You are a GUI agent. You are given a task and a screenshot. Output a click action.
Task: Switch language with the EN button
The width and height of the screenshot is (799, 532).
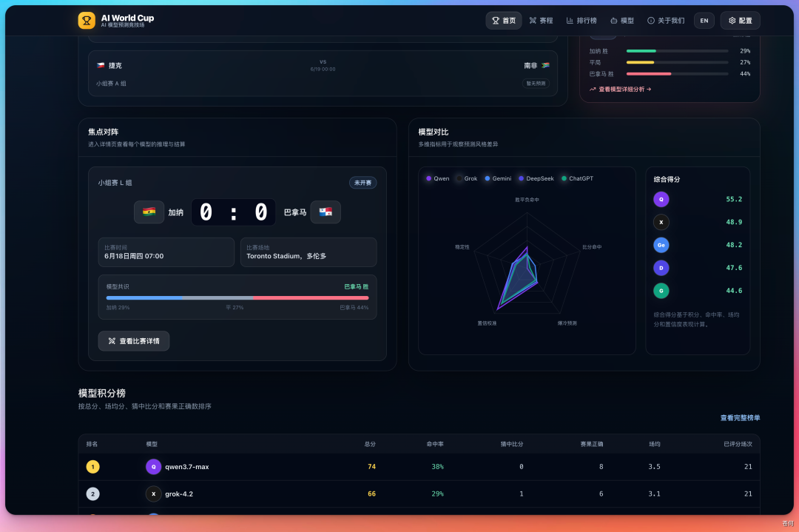tap(704, 21)
